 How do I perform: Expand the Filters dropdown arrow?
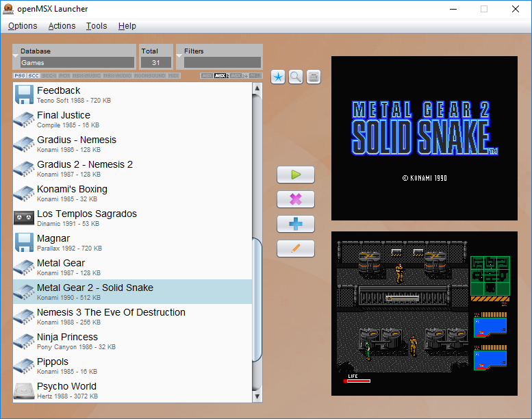click(x=179, y=56)
